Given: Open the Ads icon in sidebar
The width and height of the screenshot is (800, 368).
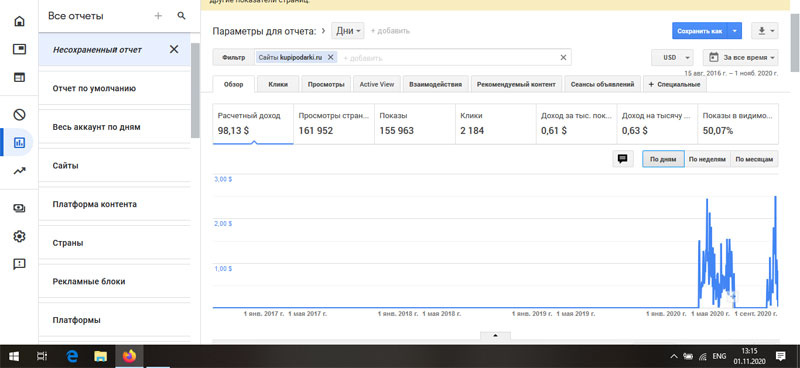Looking at the screenshot, I should coord(19,50).
